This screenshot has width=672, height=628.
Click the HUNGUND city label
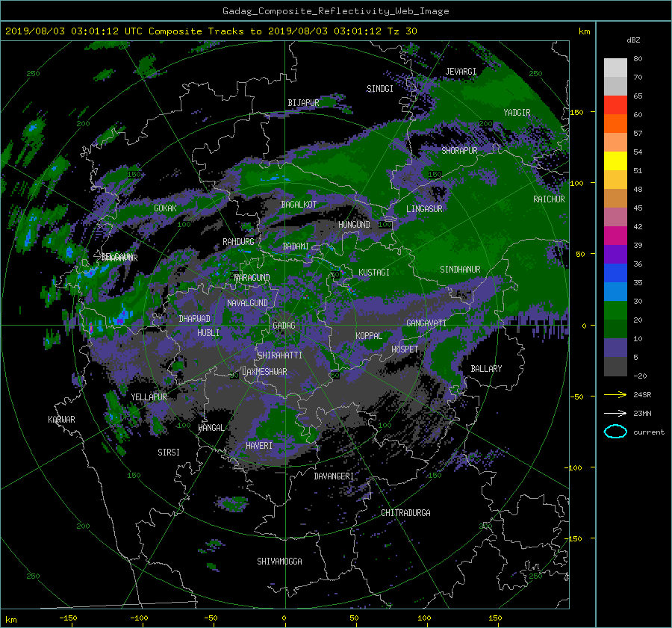[x=354, y=225]
